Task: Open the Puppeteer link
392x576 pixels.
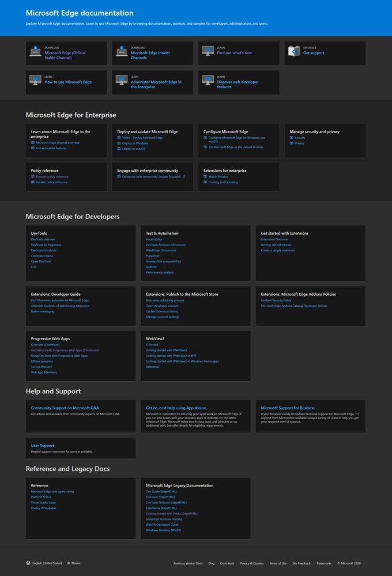Action: 153,256
